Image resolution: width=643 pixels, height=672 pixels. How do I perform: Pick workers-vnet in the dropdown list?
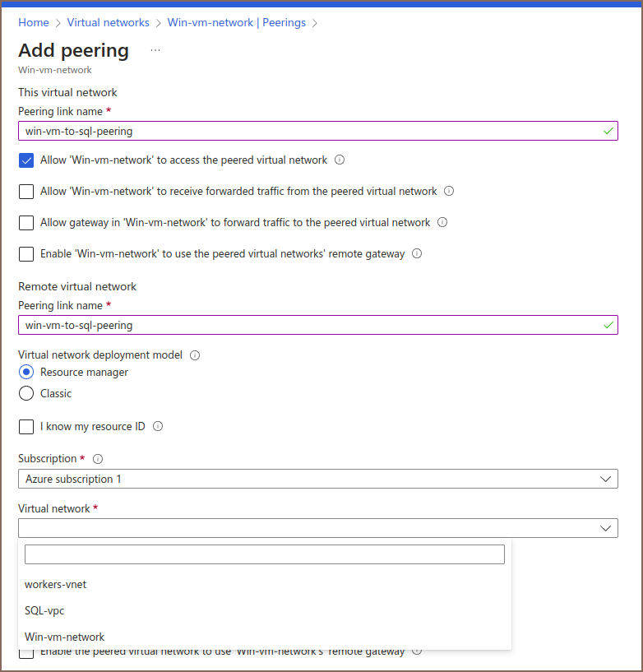click(x=55, y=585)
